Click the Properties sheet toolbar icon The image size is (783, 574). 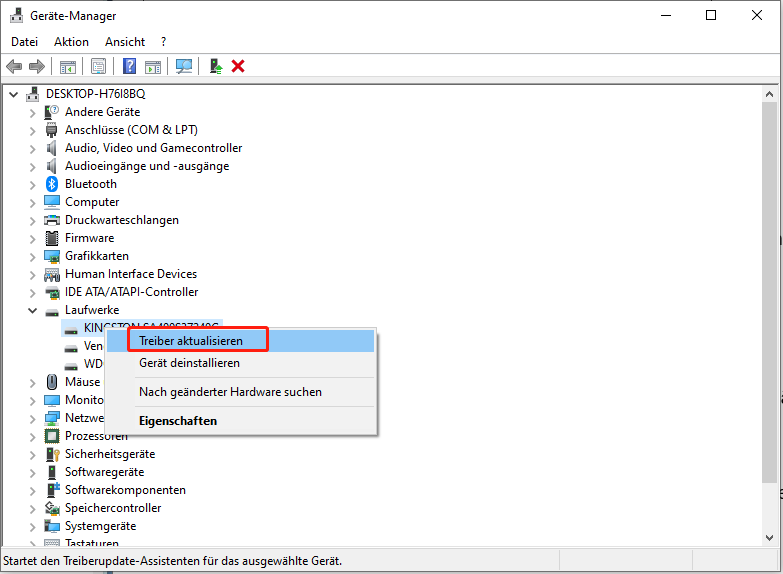(98, 66)
